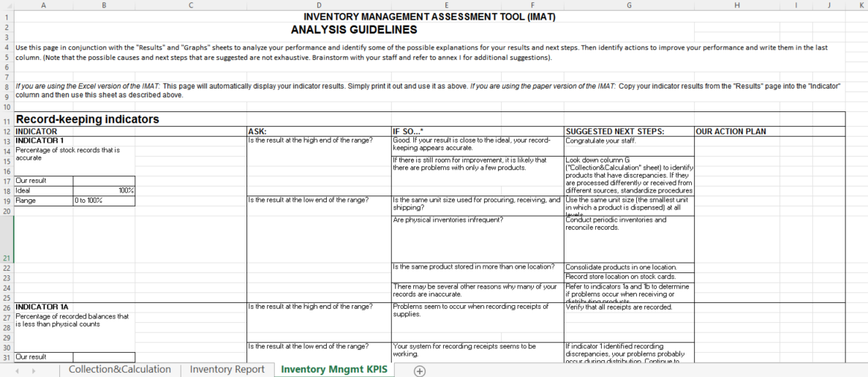Select column D header

(319, 5)
